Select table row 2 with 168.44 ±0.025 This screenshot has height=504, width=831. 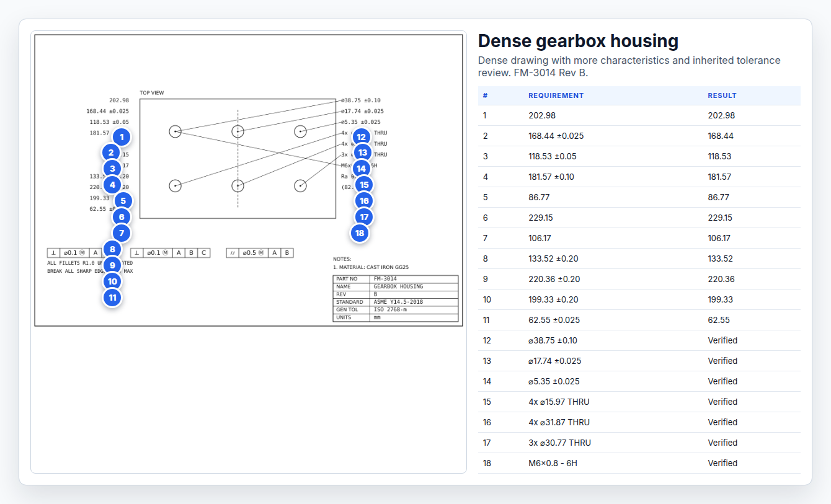coord(639,136)
